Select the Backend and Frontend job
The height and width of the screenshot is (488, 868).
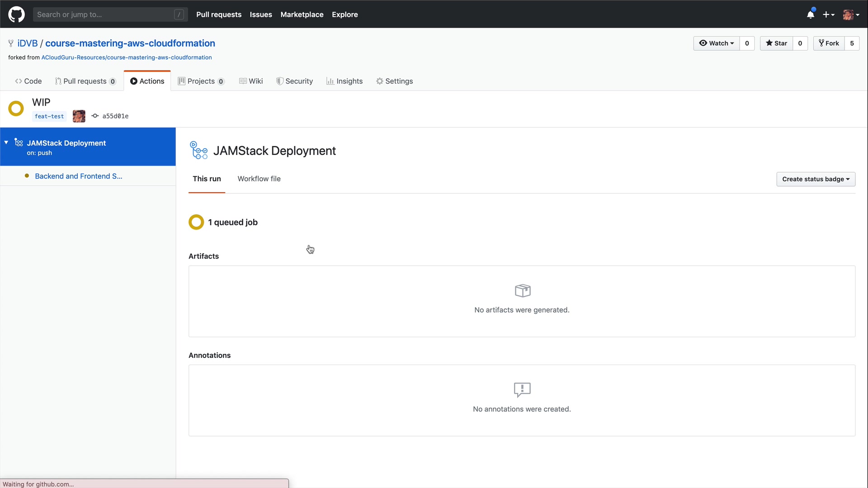click(x=79, y=176)
